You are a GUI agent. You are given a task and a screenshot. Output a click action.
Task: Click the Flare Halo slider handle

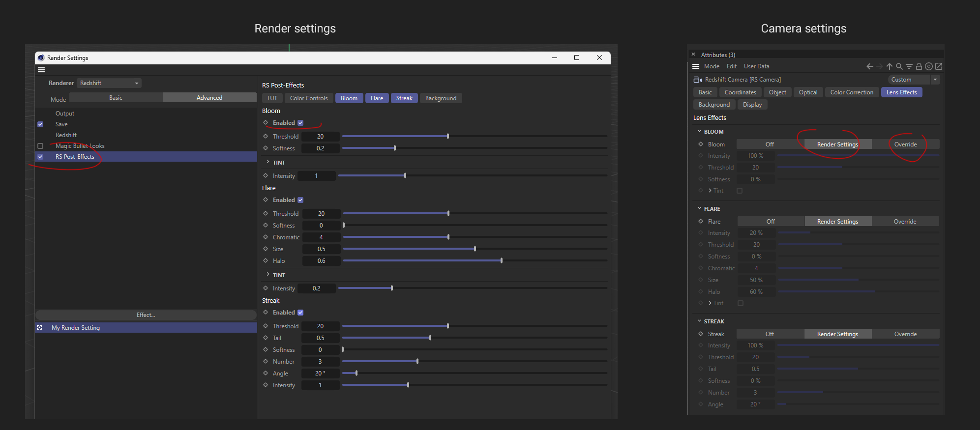pyautogui.click(x=501, y=261)
